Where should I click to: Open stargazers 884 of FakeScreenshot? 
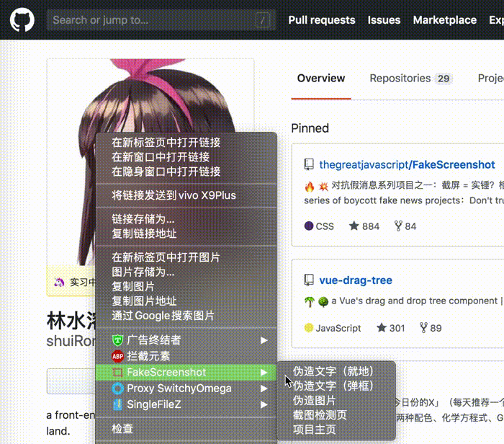364,226
